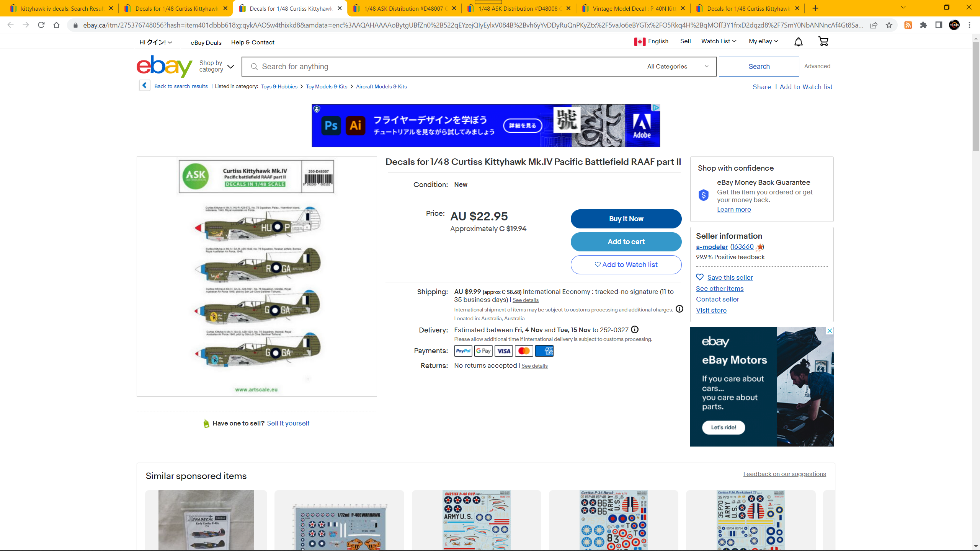Viewport: 980px width, 551px height.
Task: Open the Chrome profile avatar
Action: tap(954, 25)
